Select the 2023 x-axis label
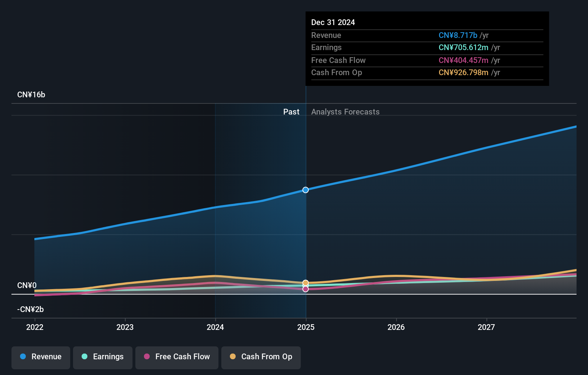The image size is (588, 375). pyautogui.click(x=125, y=327)
